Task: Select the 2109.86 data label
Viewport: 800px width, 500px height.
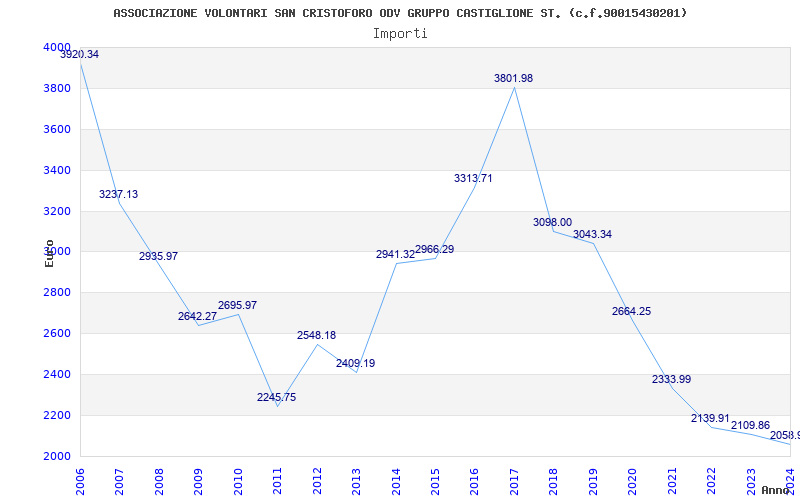Action: tap(751, 426)
